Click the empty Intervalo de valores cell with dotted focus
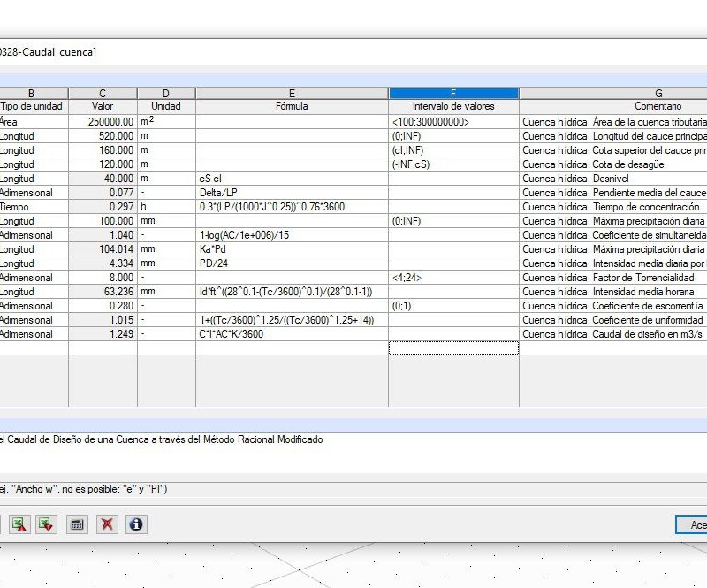The height and width of the screenshot is (588, 707). click(x=453, y=347)
